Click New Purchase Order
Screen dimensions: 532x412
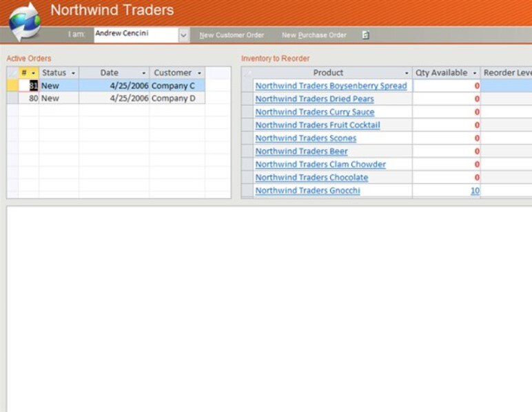coord(314,35)
